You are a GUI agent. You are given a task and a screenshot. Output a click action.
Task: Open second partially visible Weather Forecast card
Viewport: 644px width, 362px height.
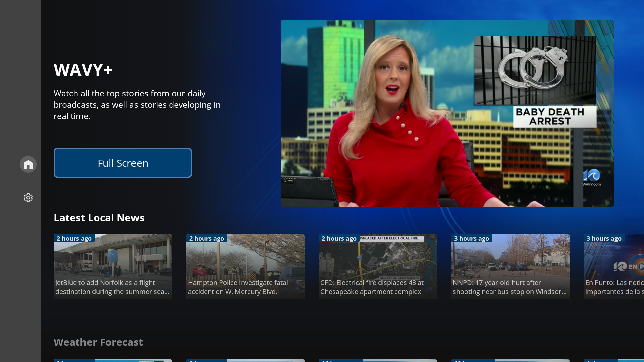[245, 360]
